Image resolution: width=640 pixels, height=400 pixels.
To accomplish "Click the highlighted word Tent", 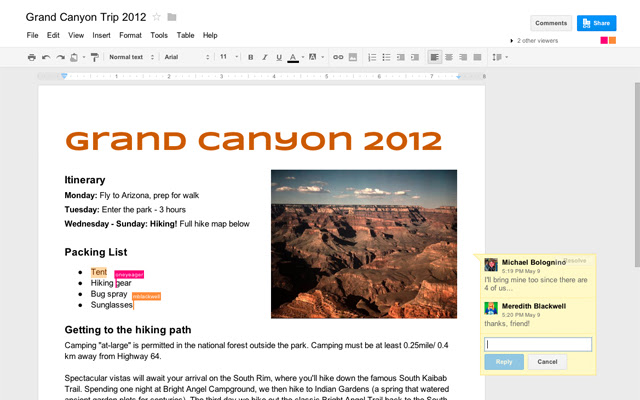I will 99,272.
